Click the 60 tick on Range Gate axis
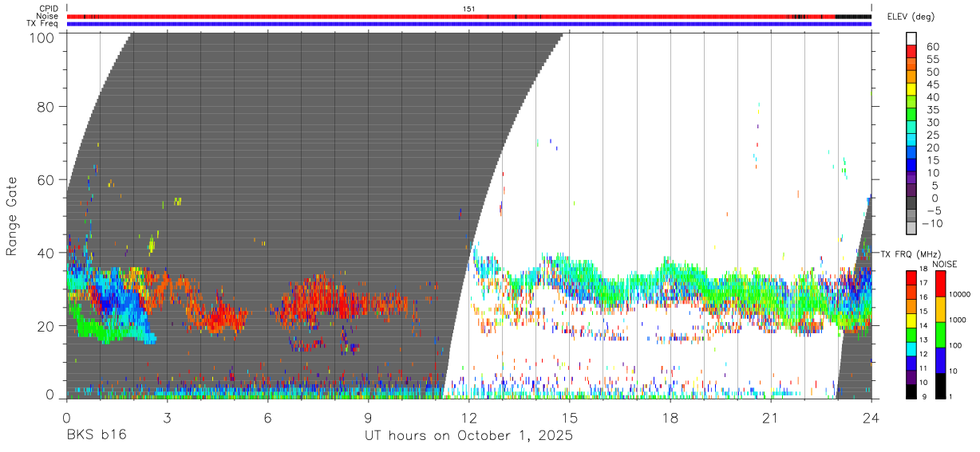The height and width of the screenshot is (452, 980). [x=48, y=180]
